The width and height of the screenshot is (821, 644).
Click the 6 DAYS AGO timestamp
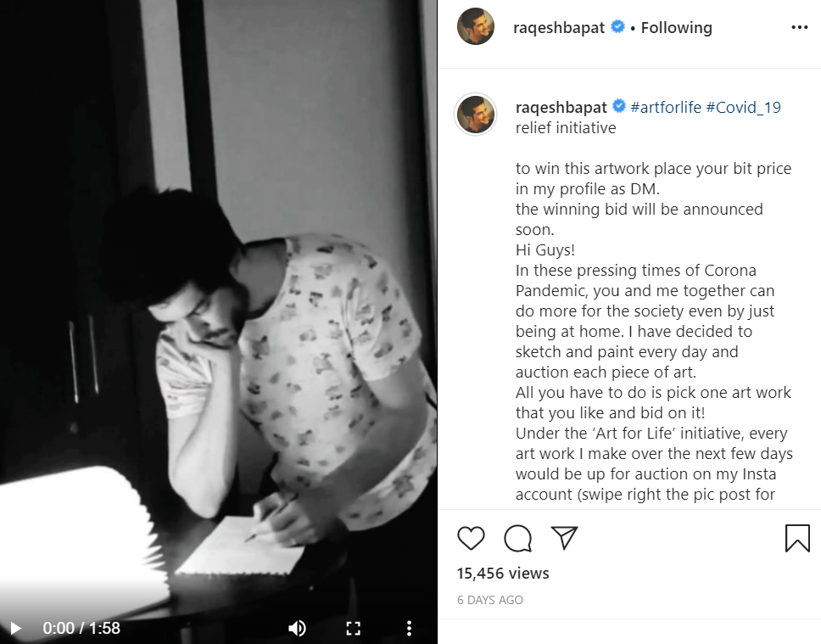(490, 600)
